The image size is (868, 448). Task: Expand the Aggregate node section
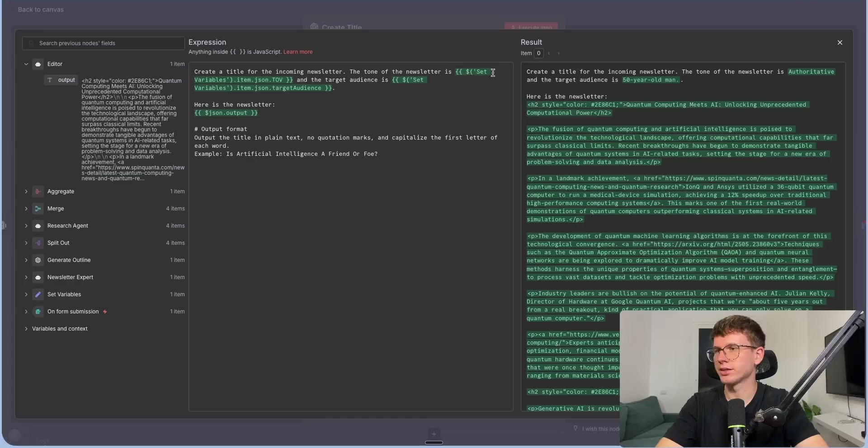coord(26,191)
